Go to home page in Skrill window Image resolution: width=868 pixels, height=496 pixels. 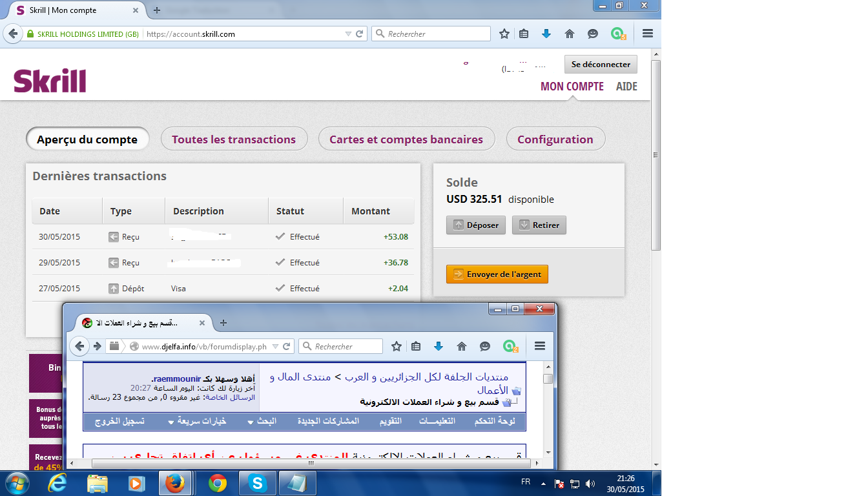tap(570, 34)
